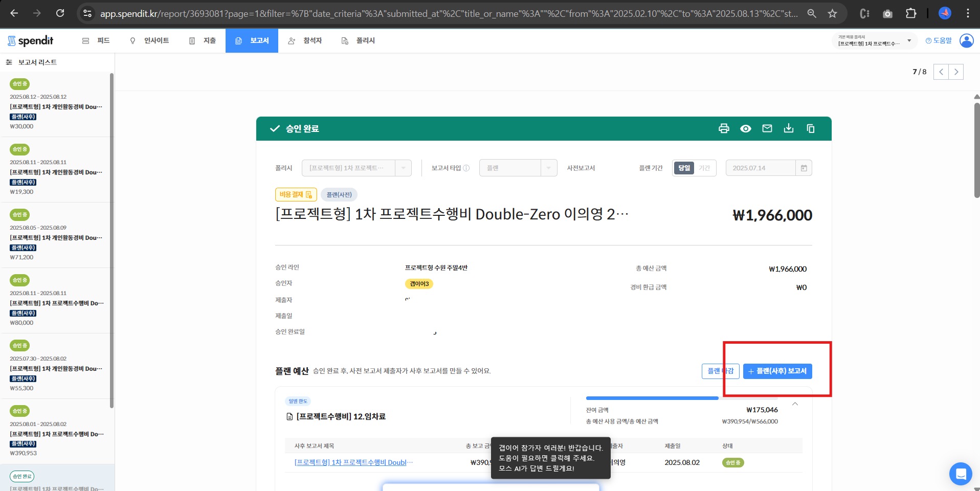The width and height of the screenshot is (980, 491).
Task: Open the chat support bubble icon
Action: pos(961,474)
